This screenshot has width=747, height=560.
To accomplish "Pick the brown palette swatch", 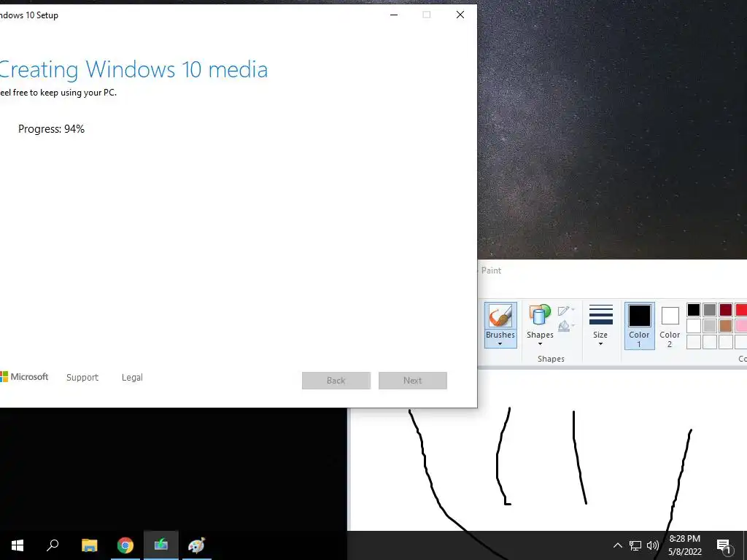I will click(x=726, y=326).
